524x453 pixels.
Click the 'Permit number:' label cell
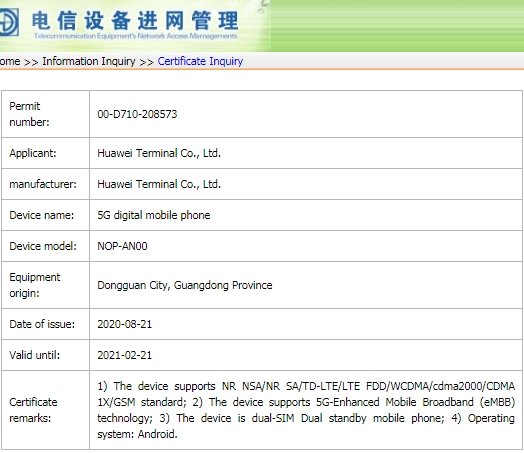point(45,114)
